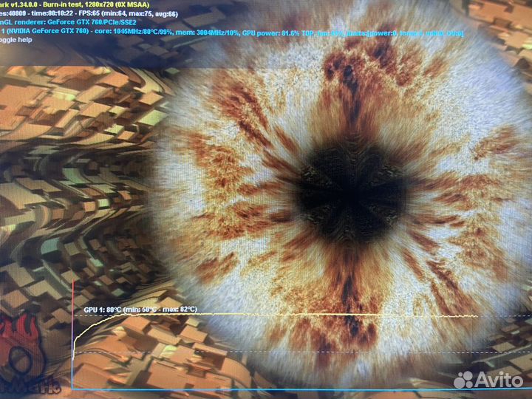This screenshot has height=399, width=532.
Task: Click the 'GPU 1: 80°C (min: 50°C - max: 82°C)' label
Action: pyautogui.click(x=140, y=310)
